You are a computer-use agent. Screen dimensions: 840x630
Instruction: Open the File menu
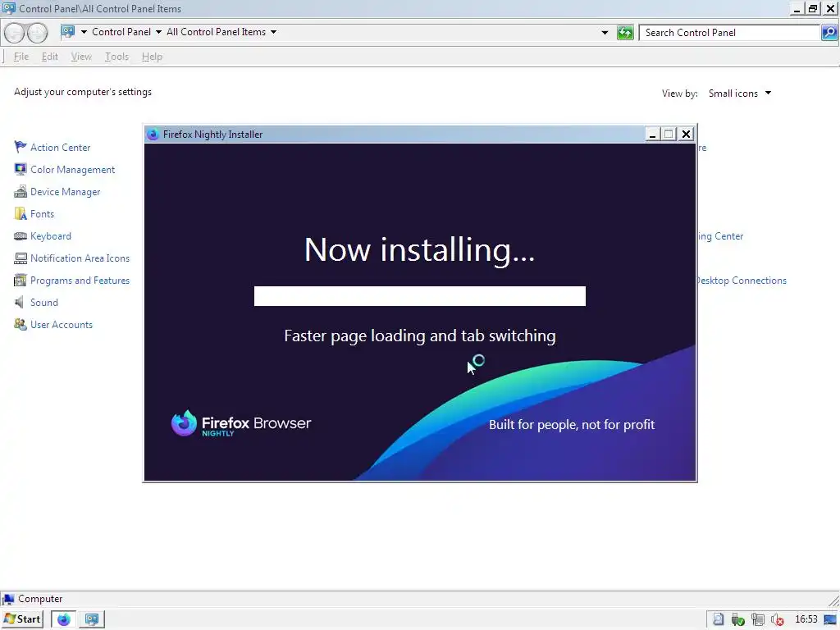pyautogui.click(x=21, y=57)
